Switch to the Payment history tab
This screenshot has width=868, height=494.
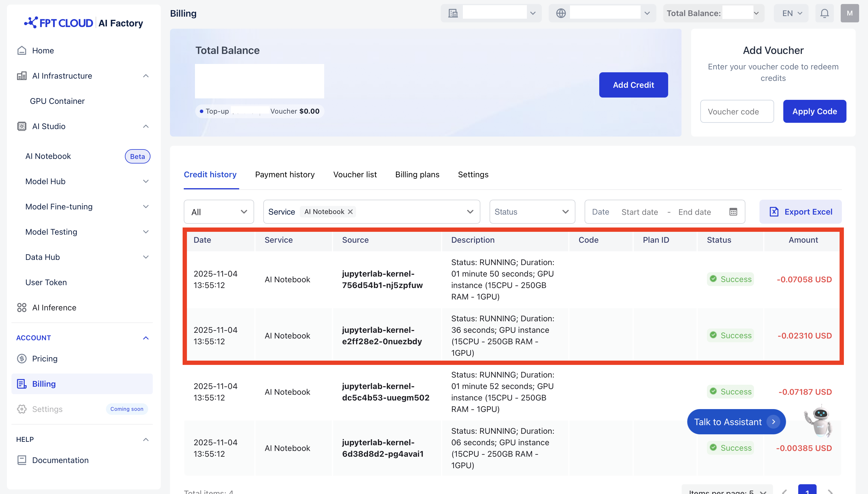pyautogui.click(x=285, y=174)
